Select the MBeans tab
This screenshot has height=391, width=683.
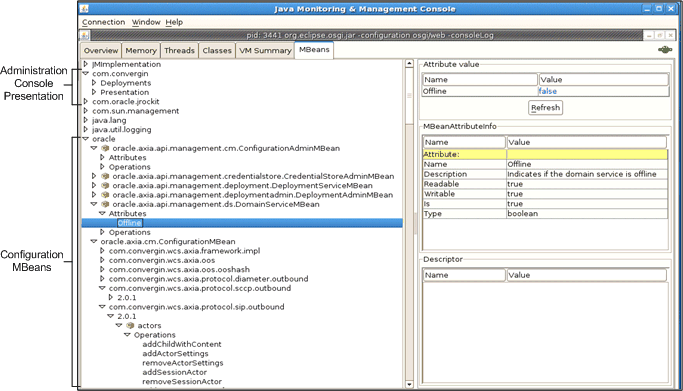click(x=314, y=50)
